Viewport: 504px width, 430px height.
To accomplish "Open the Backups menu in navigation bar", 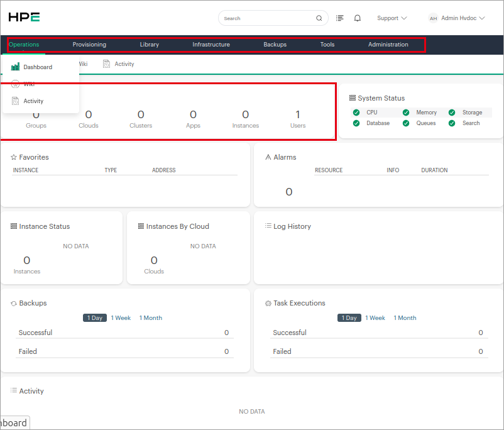I will pos(275,45).
